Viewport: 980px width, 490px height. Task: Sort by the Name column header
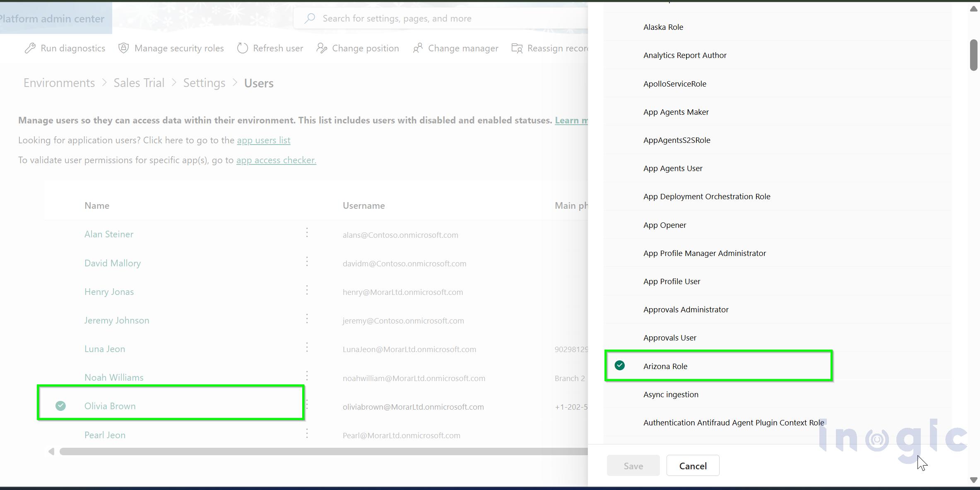click(x=97, y=205)
